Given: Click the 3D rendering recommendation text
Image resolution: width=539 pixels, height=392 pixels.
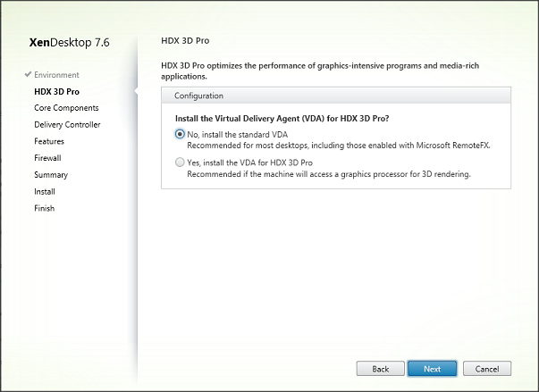Looking at the screenshot, I should click(328, 174).
